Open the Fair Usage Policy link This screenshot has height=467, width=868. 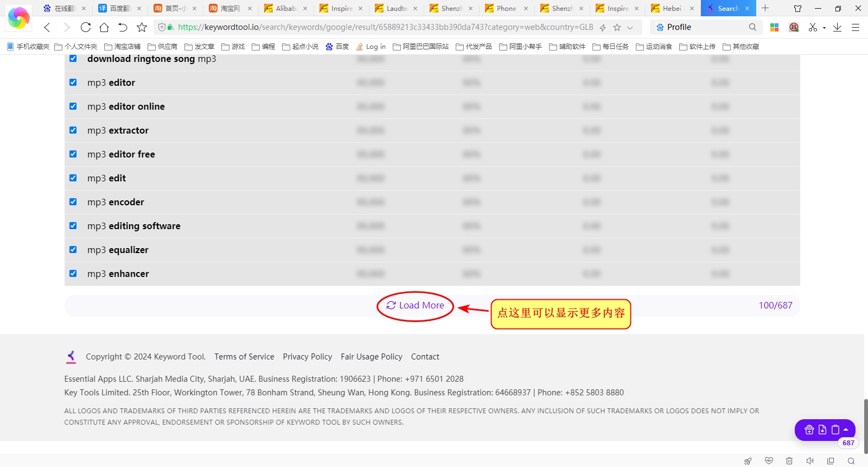point(372,357)
